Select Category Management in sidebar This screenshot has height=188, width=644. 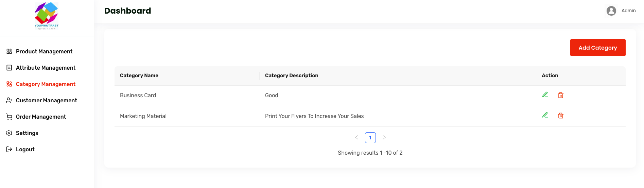click(46, 84)
